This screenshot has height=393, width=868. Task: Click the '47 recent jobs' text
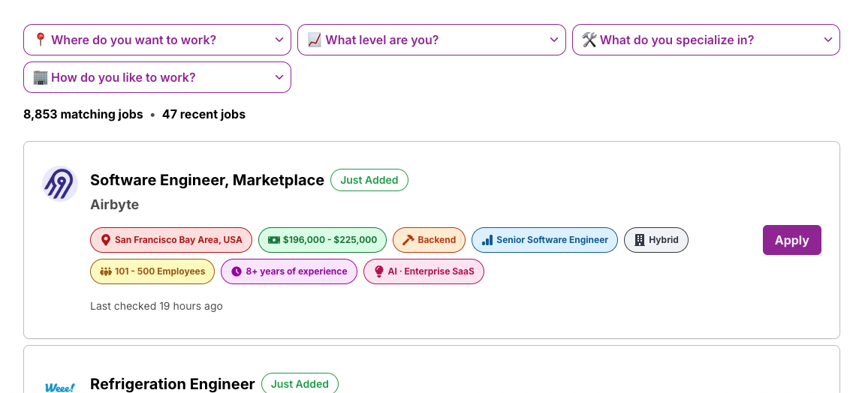[203, 115]
